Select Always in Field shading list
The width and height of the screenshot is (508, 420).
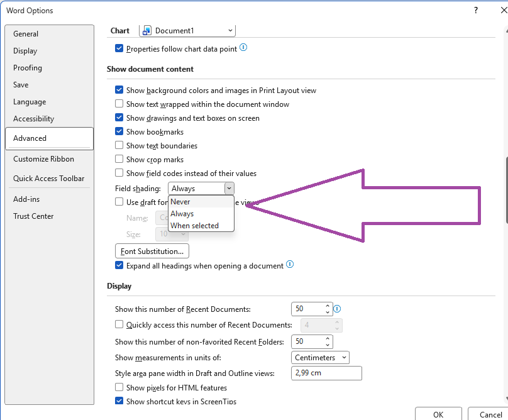click(201, 214)
